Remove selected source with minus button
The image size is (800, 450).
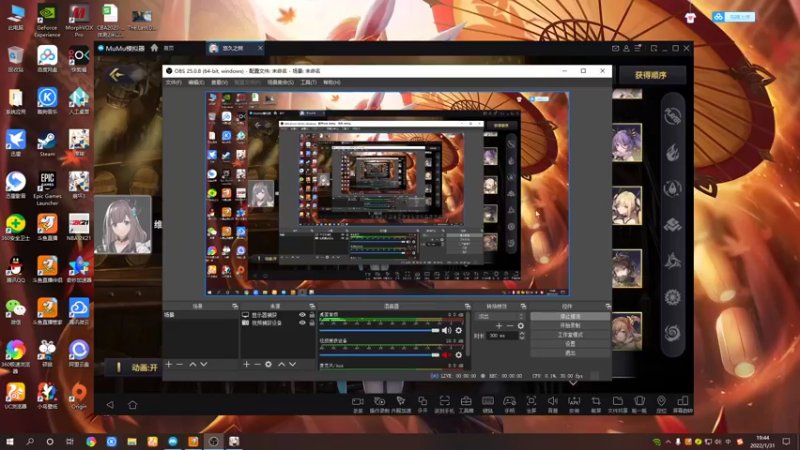click(257, 364)
